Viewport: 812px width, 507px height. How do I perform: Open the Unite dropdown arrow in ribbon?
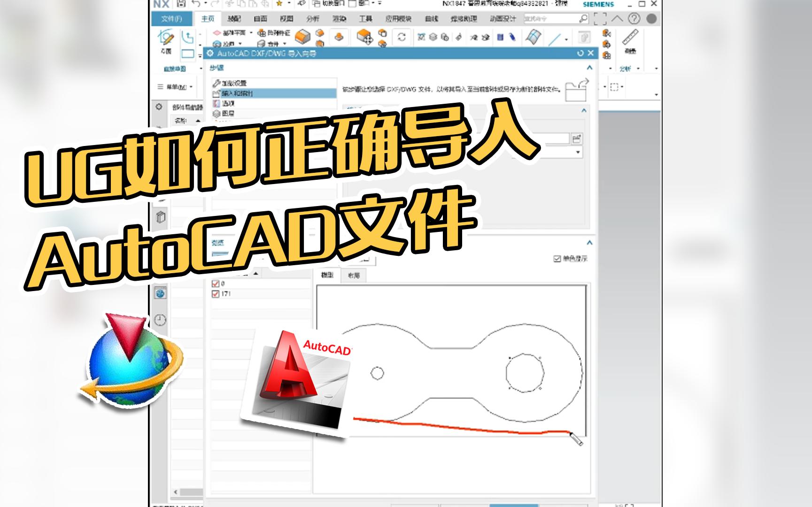click(285, 44)
